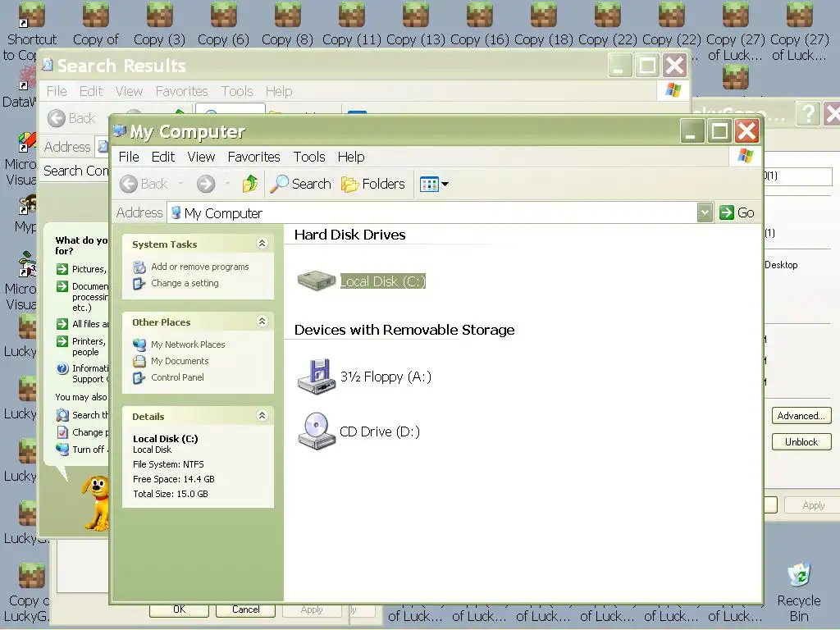Collapse the Details panel

(x=262, y=416)
